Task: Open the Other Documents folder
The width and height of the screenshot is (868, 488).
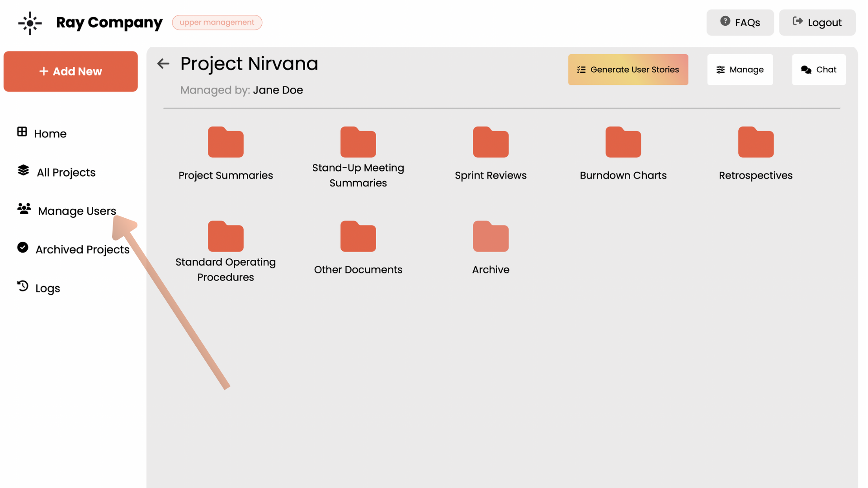Action: click(x=358, y=237)
